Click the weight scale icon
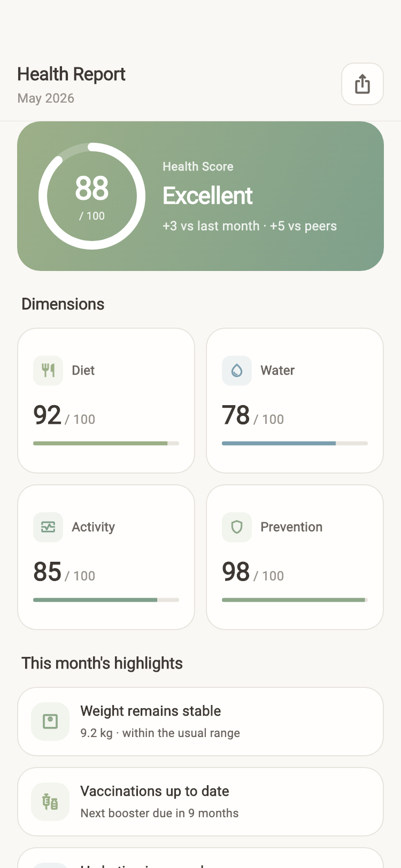The image size is (401, 868). pos(50,722)
